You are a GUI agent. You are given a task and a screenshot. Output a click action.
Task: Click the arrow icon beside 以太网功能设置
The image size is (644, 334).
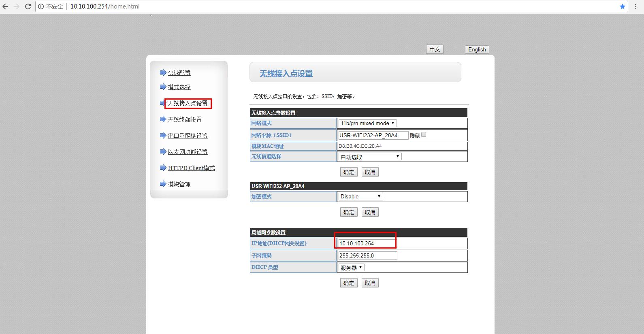pyautogui.click(x=163, y=152)
